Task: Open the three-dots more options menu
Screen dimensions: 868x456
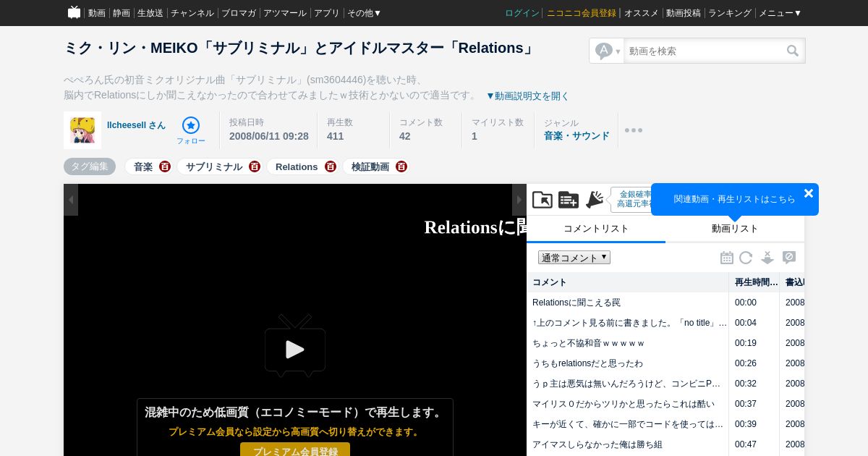Action: pos(634,130)
